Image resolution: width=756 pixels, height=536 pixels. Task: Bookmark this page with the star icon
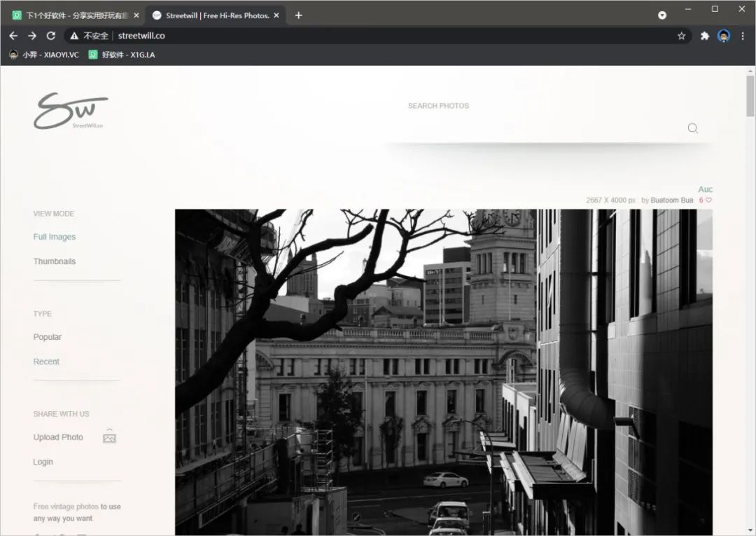pyautogui.click(x=681, y=36)
